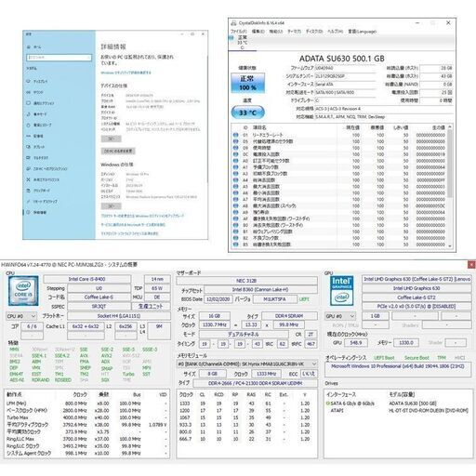This screenshot has width=476, height=476.
Task: Open Notifications and actions in the Settings sidebar
Action: (x=41, y=103)
